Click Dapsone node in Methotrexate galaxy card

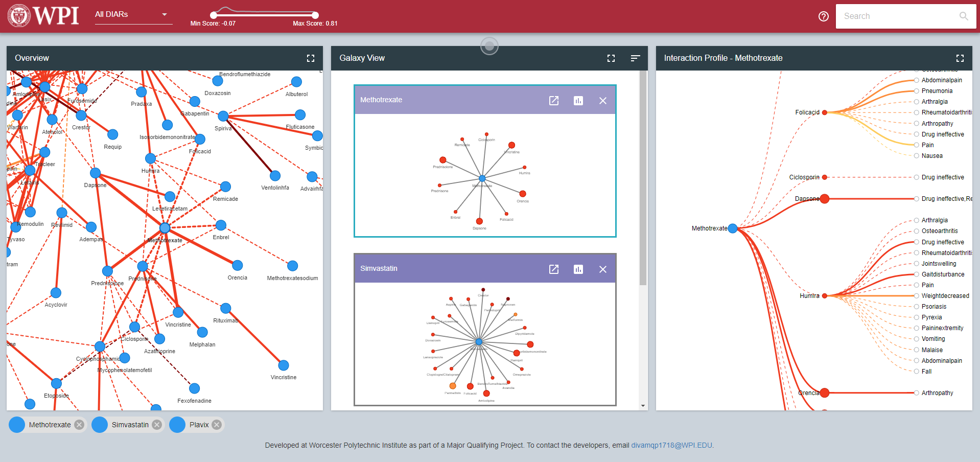pyautogui.click(x=479, y=221)
